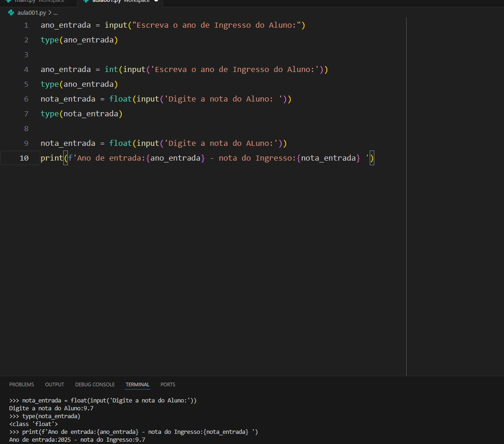
Task: Switch to the DEBUG CONSOLE tab
Action: (95, 384)
